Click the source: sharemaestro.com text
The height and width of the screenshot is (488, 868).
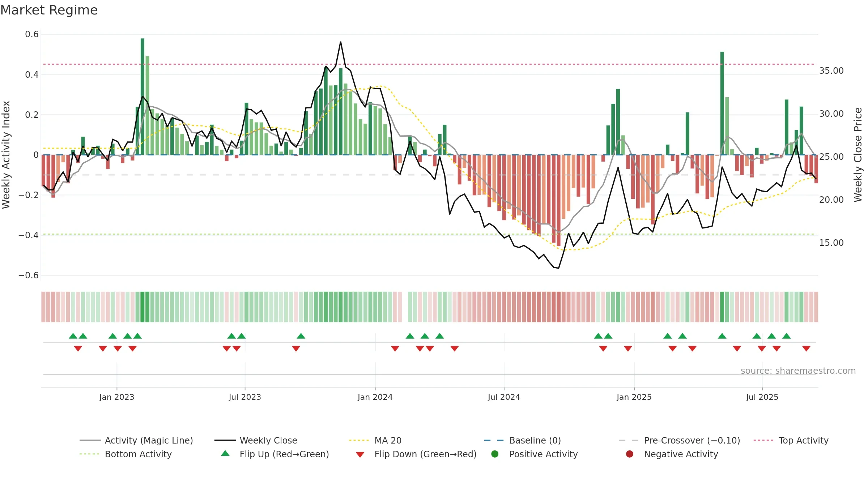click(x=798, y=371)
